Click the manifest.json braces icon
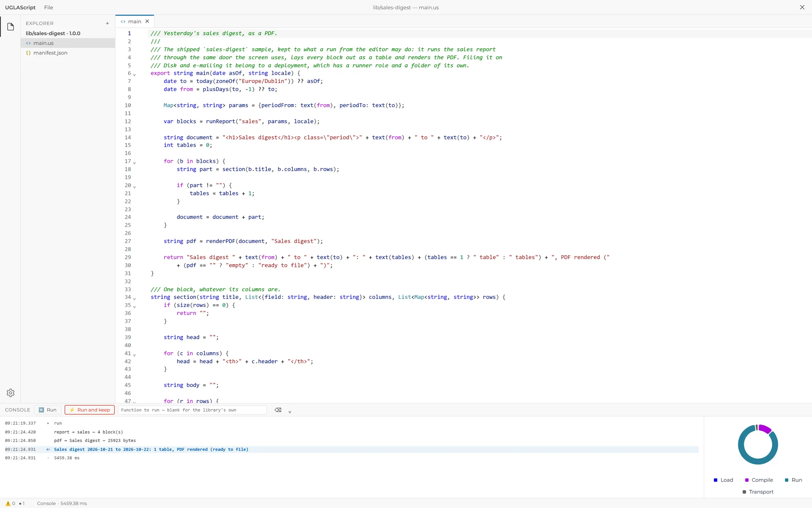 [28, 53]
